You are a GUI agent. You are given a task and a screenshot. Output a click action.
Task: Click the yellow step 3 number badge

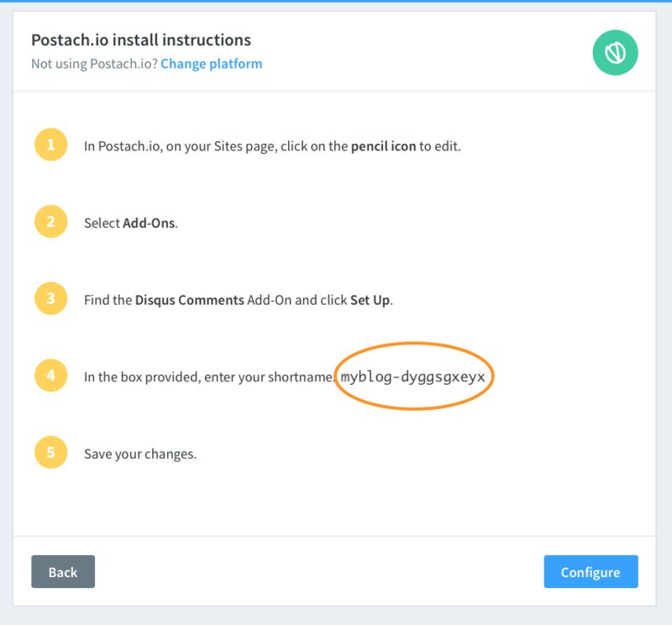coord(51,299)
